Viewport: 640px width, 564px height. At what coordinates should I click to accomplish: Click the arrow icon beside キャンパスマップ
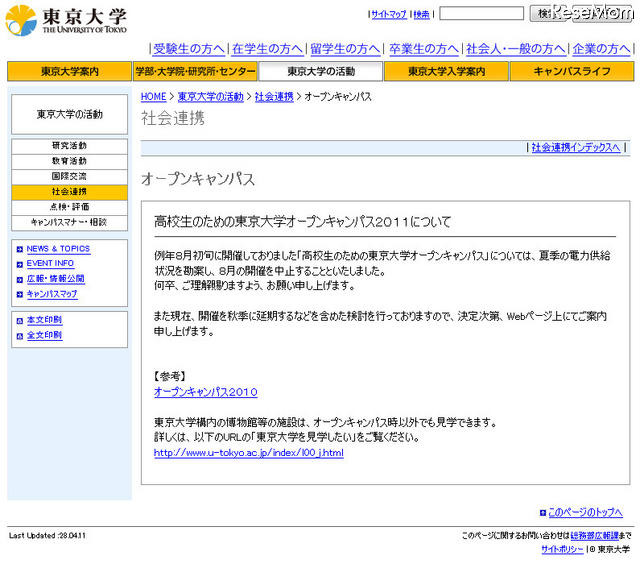tap(20, 294)
